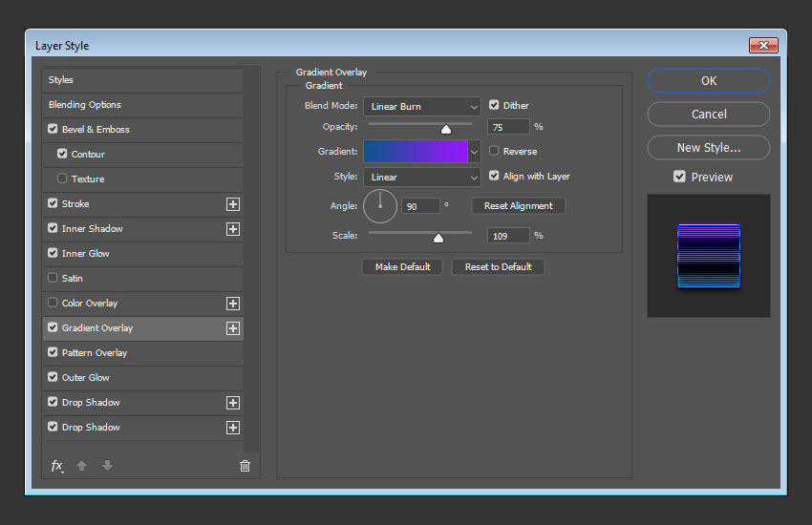This screenshot has height=525, width=812.
Task: Click the Reset Alignment button
Action: pos(519,206)
